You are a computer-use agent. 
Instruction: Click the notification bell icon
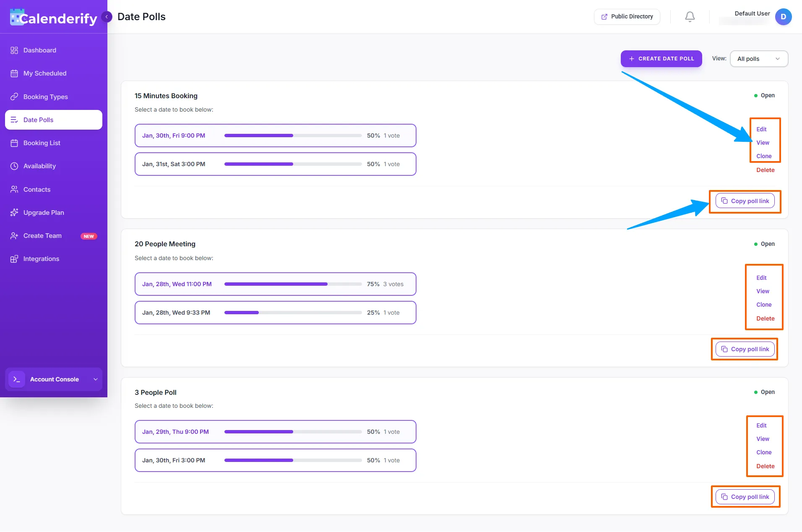[689, 17]
